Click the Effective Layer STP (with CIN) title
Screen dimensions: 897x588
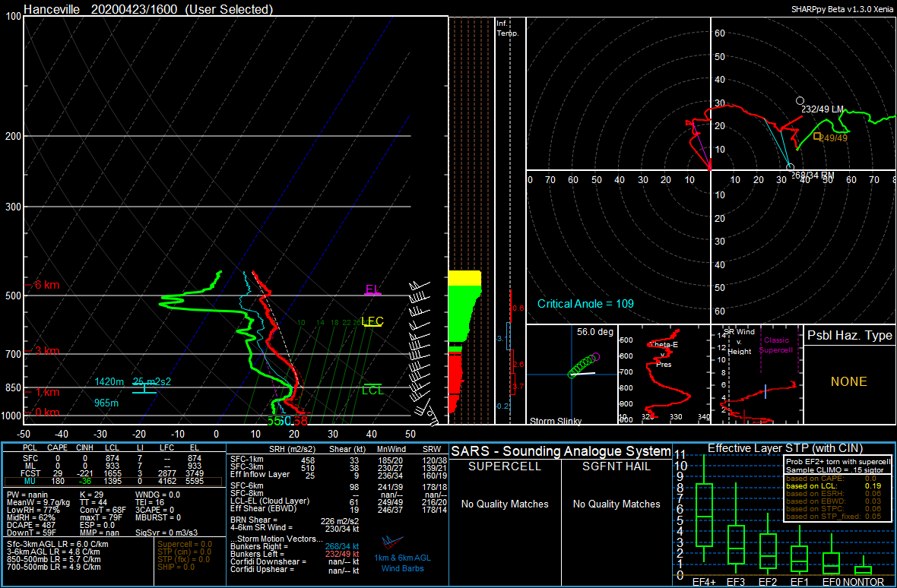tap(784, 448)
